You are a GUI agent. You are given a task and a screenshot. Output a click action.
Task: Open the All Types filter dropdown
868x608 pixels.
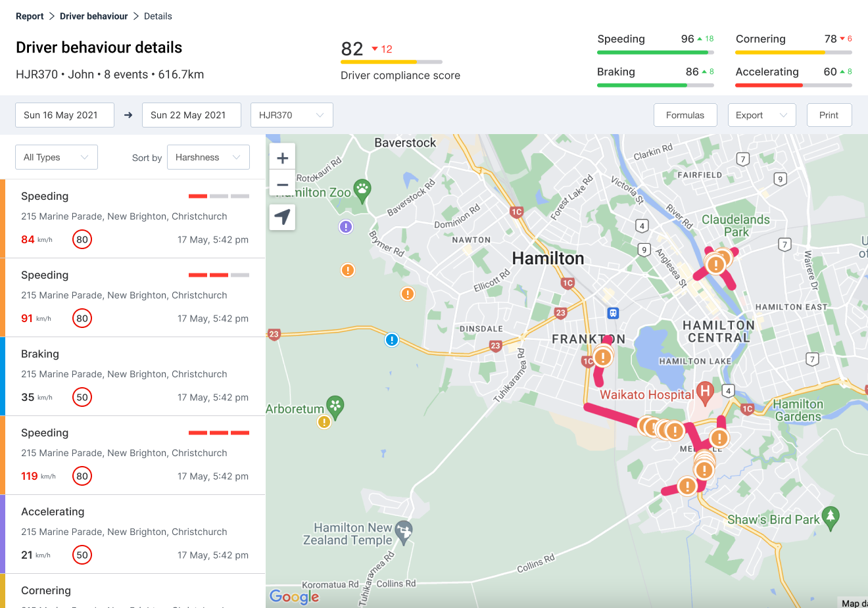(57, 157)
